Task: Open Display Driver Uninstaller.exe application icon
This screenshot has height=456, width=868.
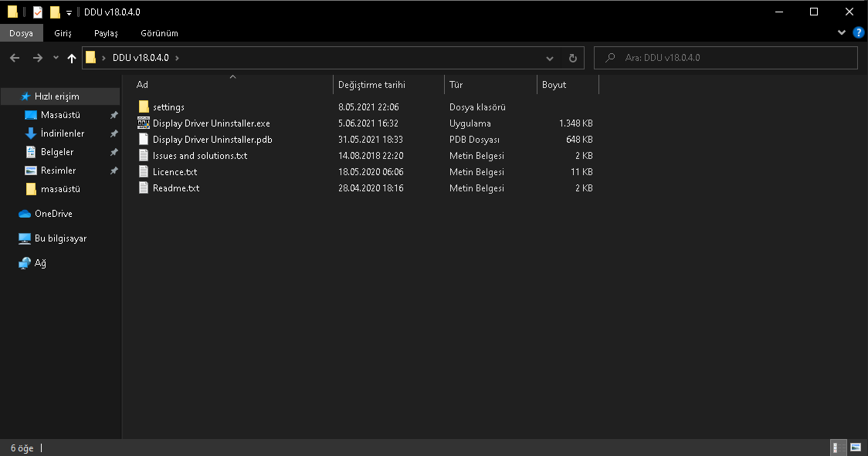Action: click(x=143, y=123)
